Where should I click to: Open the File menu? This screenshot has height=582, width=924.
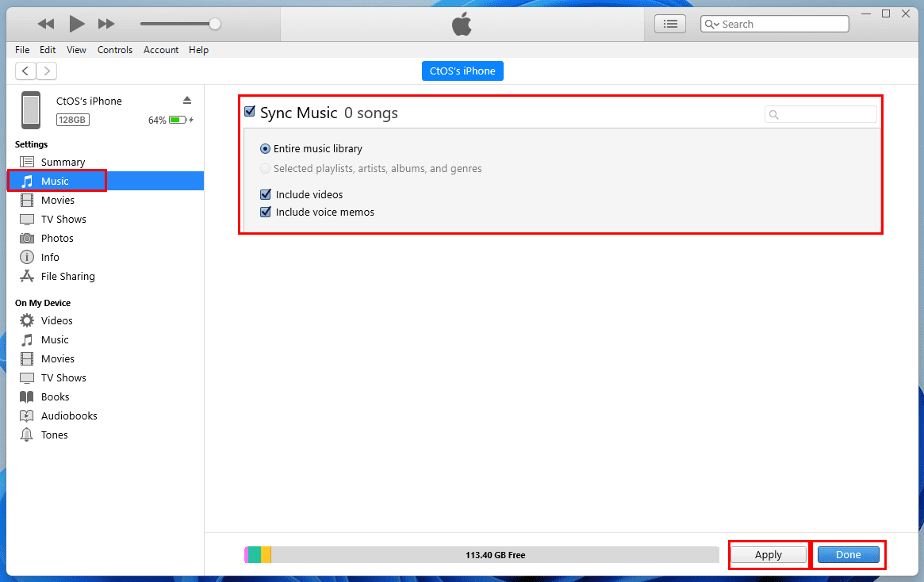click(x=22, y=50)
